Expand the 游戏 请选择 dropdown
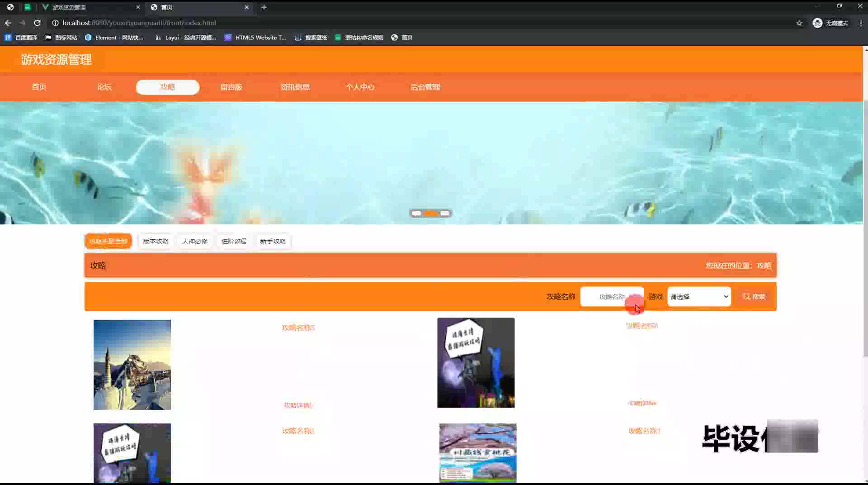 (699, 297)
